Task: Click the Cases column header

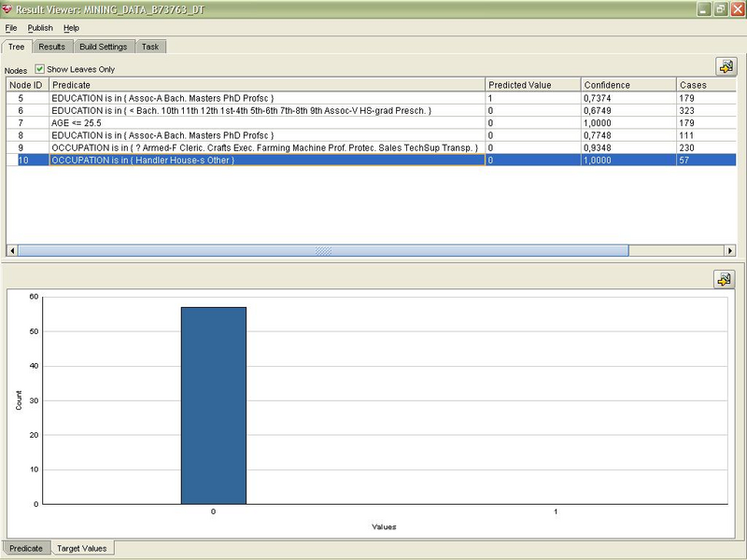Action: 706,85
